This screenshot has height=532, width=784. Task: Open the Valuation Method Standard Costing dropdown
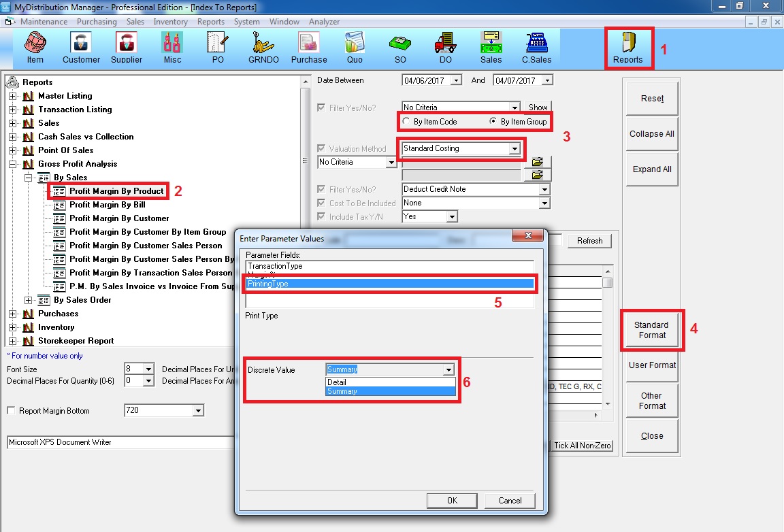tap(514, 148)
